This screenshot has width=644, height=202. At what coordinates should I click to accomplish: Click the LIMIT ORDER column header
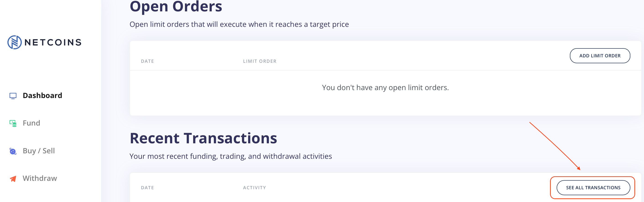click(260, 61)
